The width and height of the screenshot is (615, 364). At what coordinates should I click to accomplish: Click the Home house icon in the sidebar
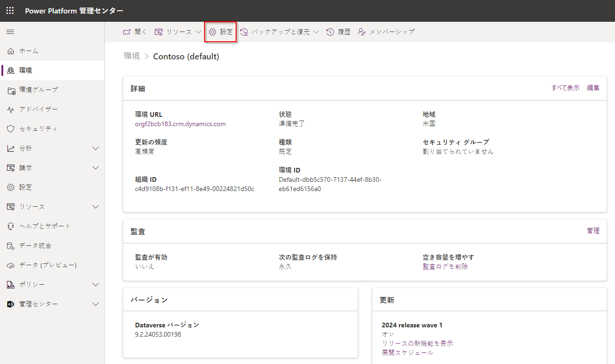tap(11, 51)
